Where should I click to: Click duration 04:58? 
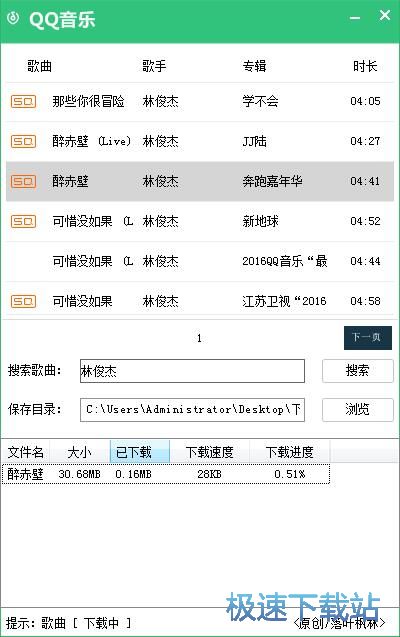click(x=365, y=301)
